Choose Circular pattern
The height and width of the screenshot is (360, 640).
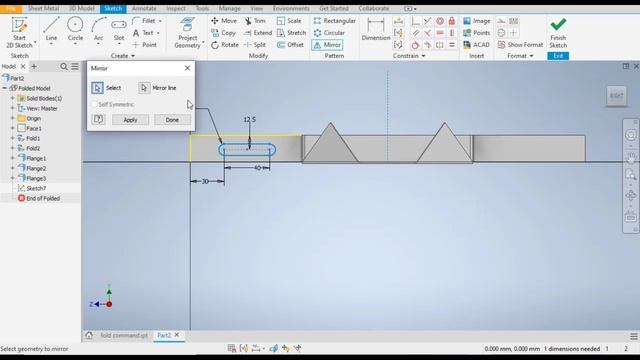coord(329,33)
